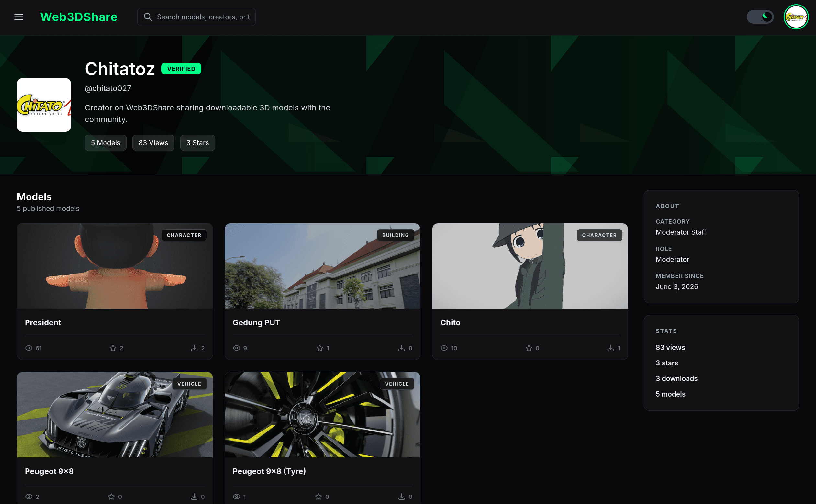Click the Models section heading

coord(34,197)
